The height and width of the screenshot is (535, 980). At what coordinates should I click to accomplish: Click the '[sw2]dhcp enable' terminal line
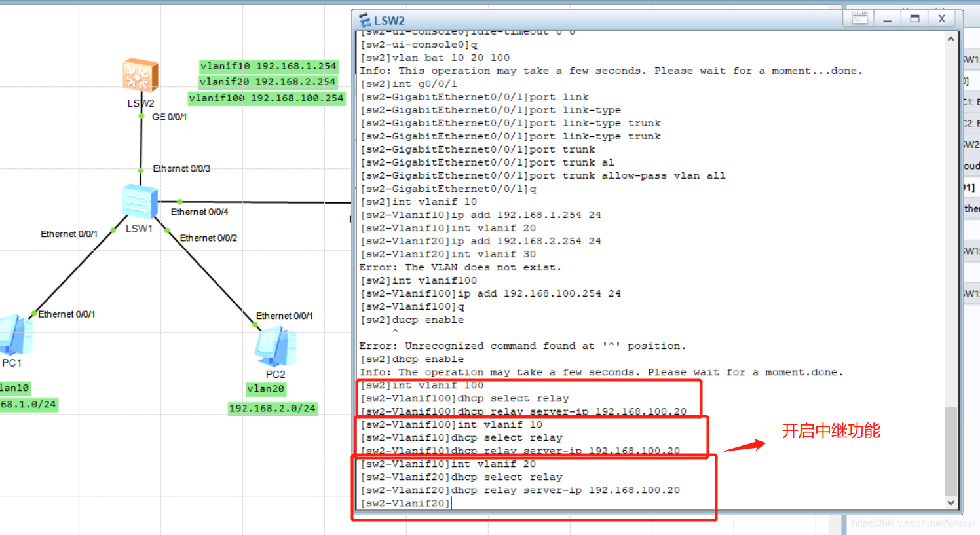coord(411,359)
